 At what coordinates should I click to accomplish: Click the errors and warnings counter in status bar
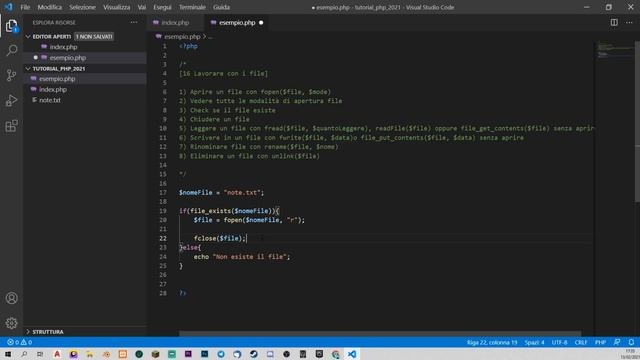click(19, 342)
